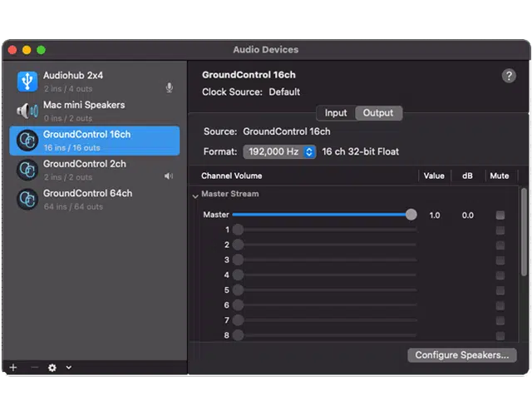Select the GroundControl 16ch list entry
This screenshot has width=532, height=416.
(x=95, y=141)
